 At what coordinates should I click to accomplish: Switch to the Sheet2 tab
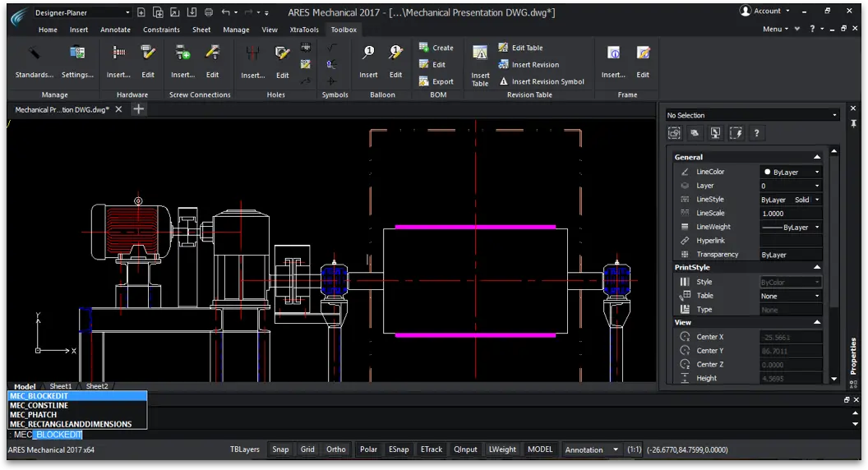(x=96, y=386)
